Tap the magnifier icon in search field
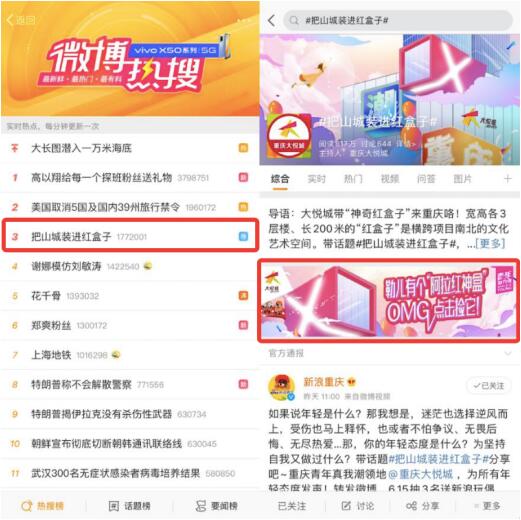The width and height of the screenshot is (521, 520). pyautogui.click(x=294, y=20)
